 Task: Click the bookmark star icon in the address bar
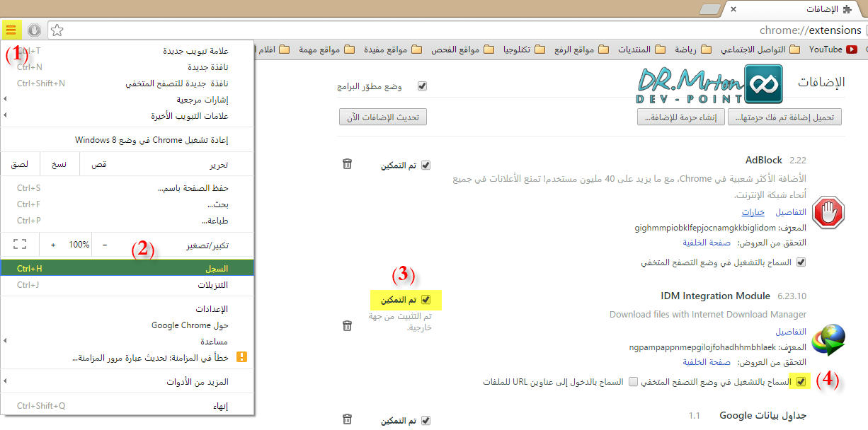(57, 30)
